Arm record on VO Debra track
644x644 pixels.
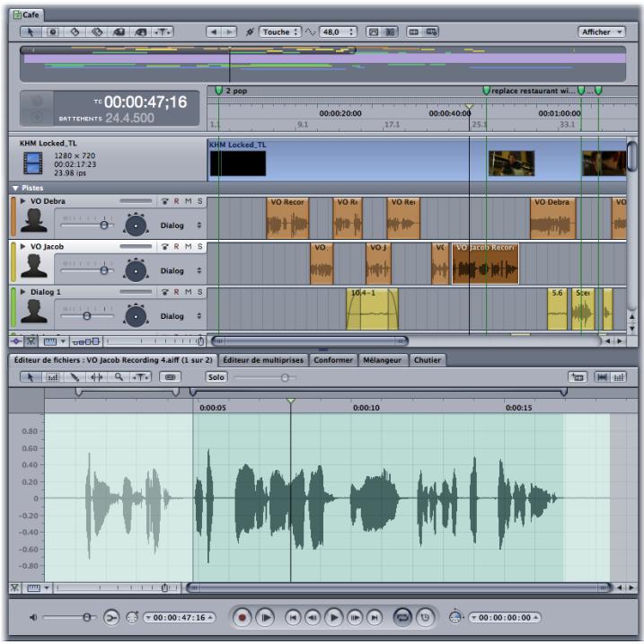point(176,201)
